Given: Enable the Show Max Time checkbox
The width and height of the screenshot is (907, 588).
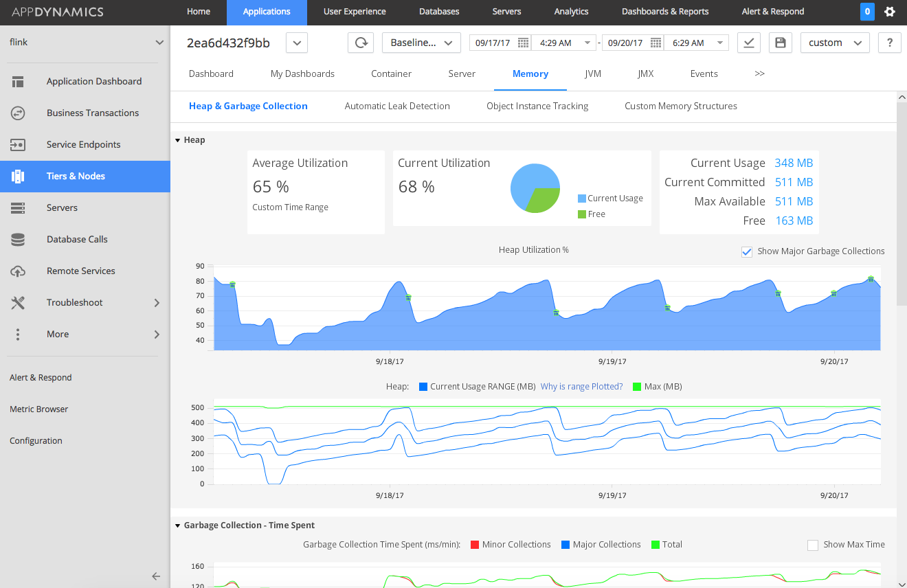Looking at the screenshot, I should (x=813, y=545).
